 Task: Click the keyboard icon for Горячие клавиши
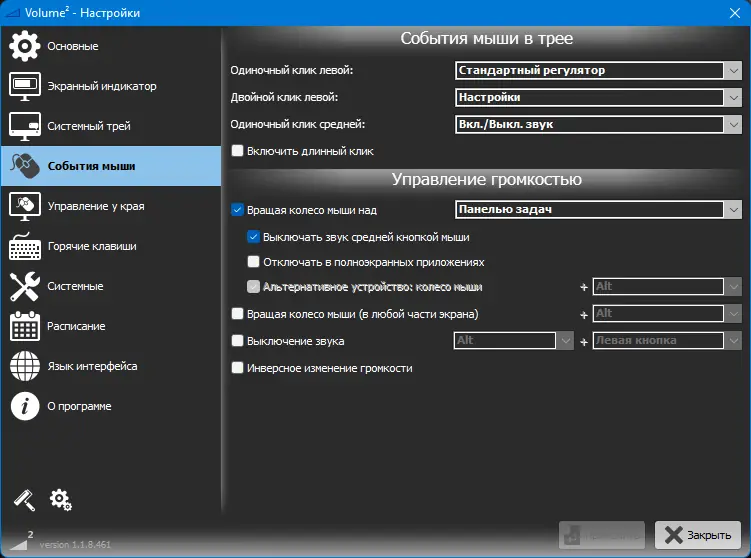(24, 246)
